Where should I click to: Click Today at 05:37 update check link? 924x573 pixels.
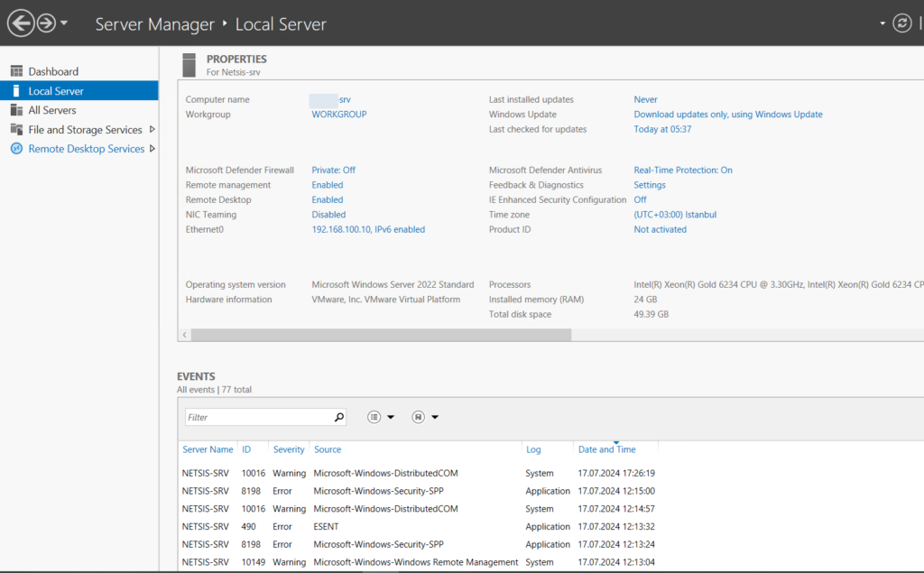pyautogui.click(x=662, y=129)
